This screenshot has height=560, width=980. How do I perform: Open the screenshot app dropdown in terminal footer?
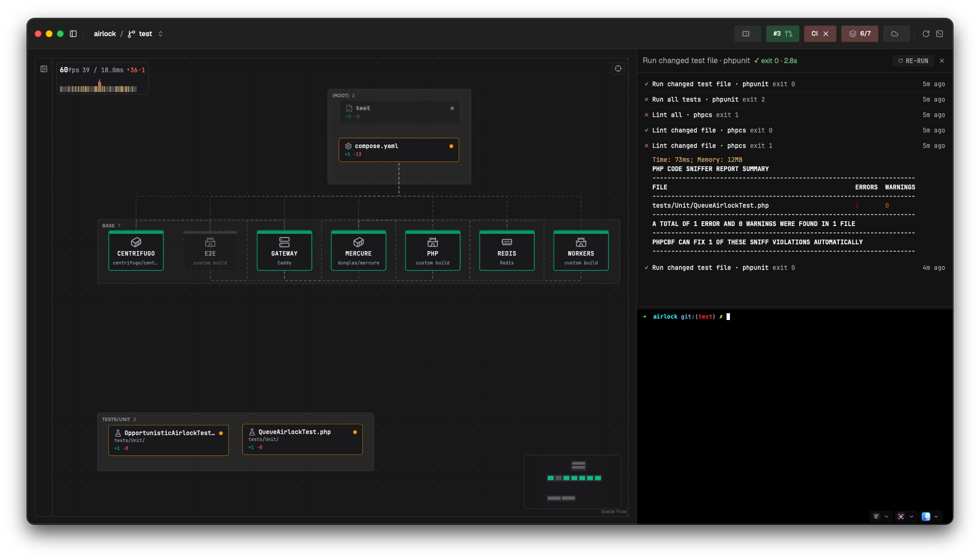click(912, 517)
